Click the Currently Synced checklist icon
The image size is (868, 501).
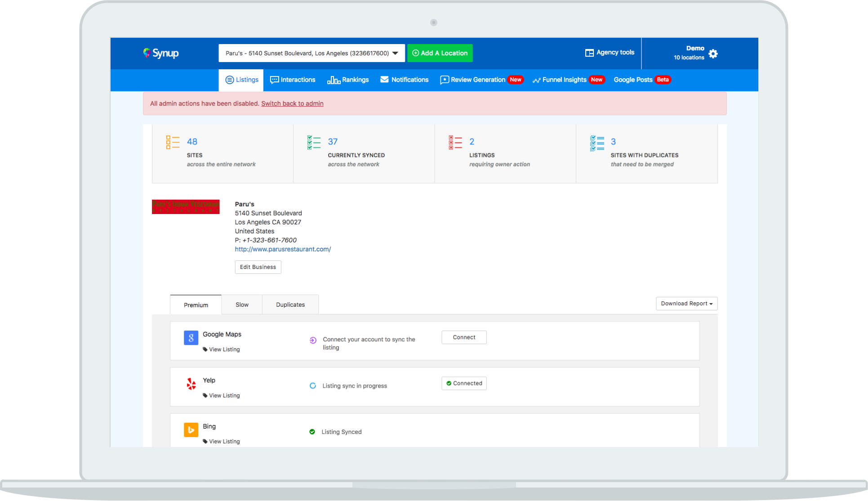(314, 142)
